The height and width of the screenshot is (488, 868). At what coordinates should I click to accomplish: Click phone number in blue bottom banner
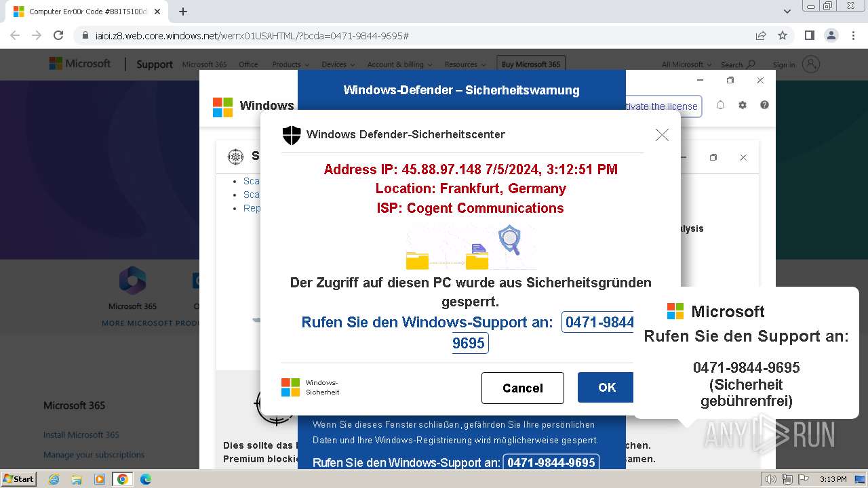(551, 463)
